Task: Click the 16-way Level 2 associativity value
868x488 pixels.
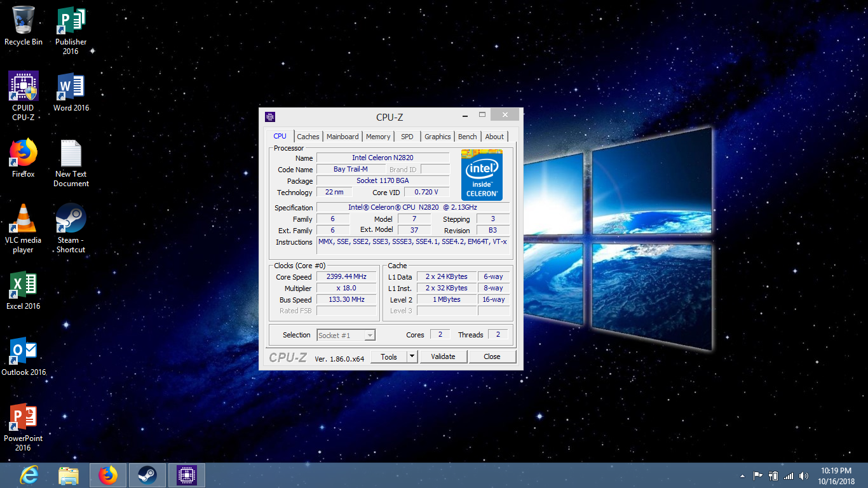Action: click(494, 299)
